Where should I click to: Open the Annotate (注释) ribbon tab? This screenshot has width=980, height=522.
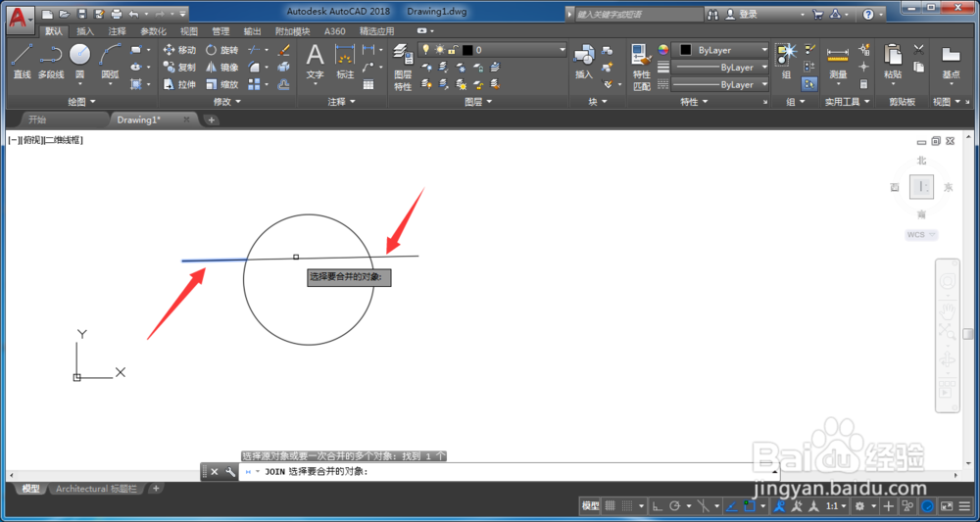(x=117, y=30)
